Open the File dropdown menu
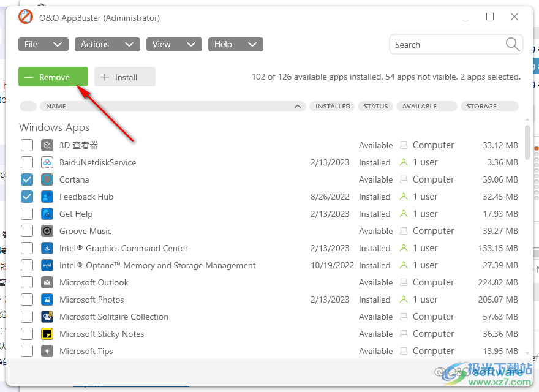The width and height of the screenshot is (539, 392). (43, 44)
